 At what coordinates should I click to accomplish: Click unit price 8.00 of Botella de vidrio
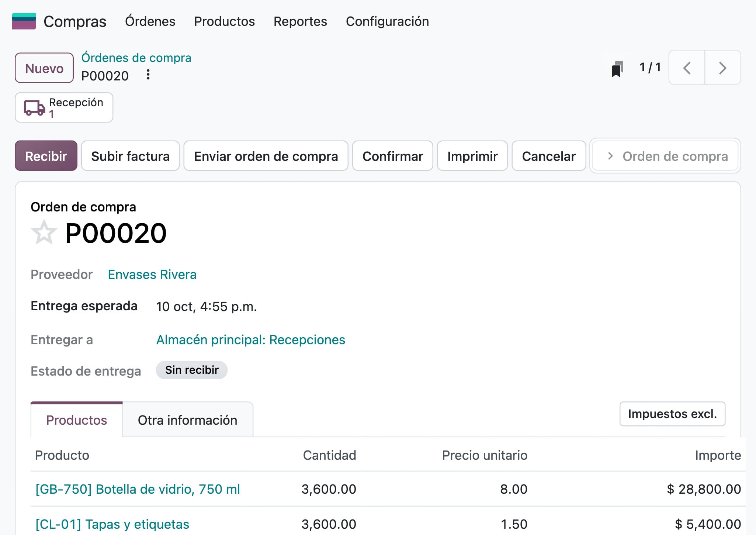click(x=514, y=489)
